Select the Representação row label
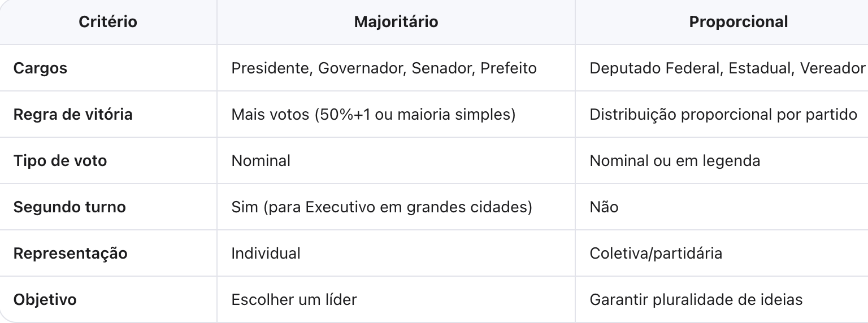Screen dimensions: 868x323 [70, 254]
